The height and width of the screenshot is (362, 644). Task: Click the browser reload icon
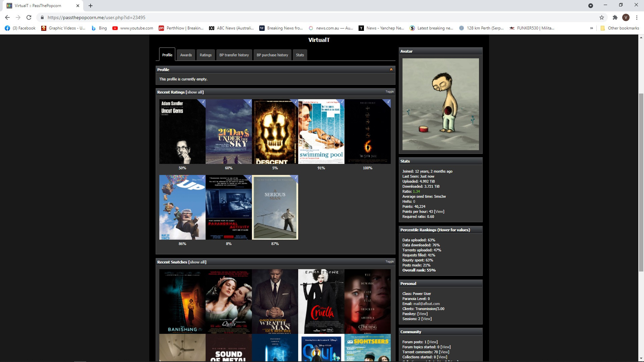click(x=29, y=17)
